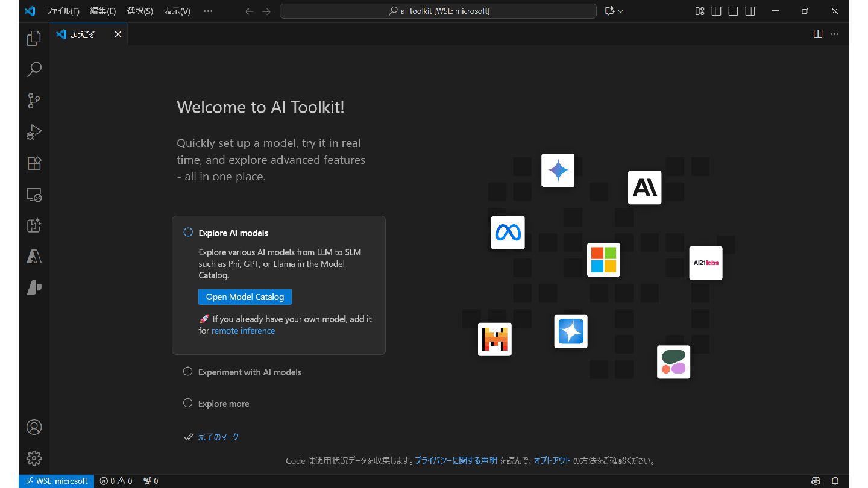Open the Extensions view icon

34,163
